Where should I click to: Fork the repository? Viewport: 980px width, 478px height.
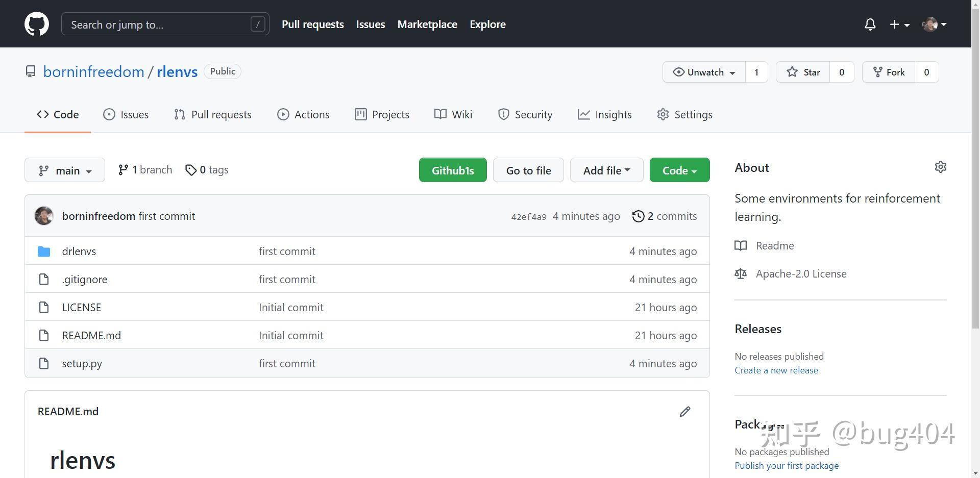(889, 72)
